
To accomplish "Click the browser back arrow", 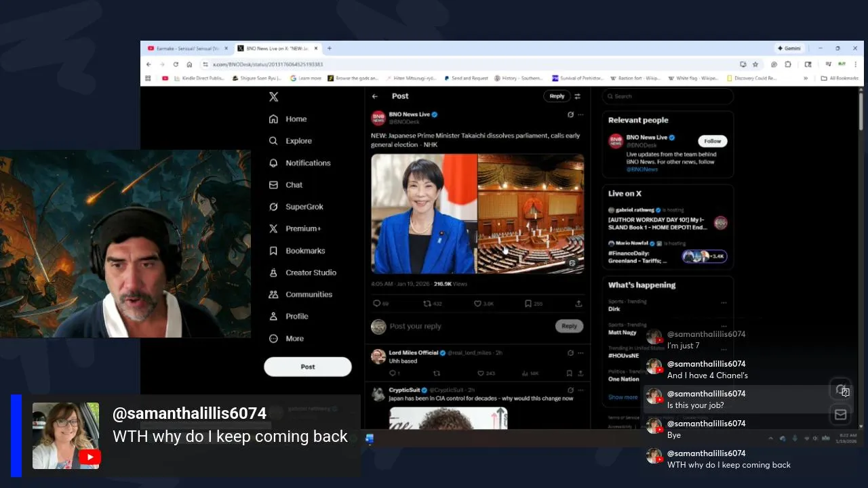I will pos(149,64).
